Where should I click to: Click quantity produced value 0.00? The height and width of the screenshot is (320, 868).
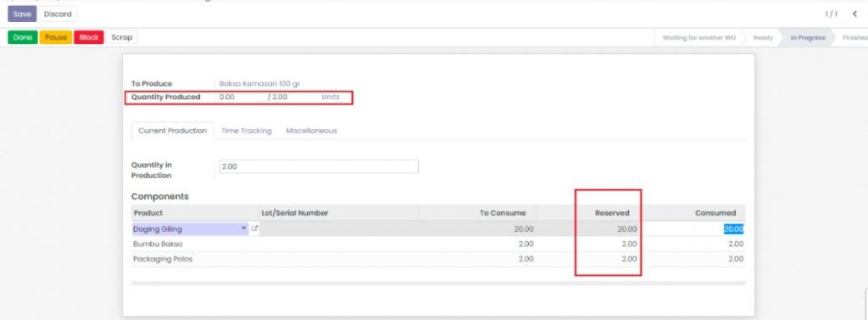pos(227,97)
